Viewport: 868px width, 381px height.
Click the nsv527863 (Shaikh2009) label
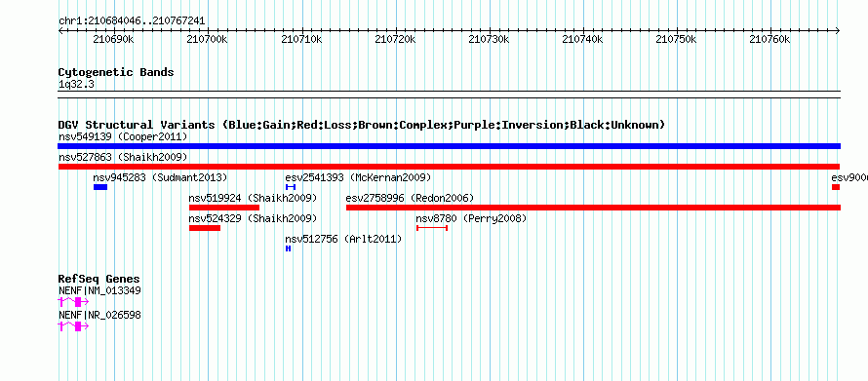(x=123, y=157)
